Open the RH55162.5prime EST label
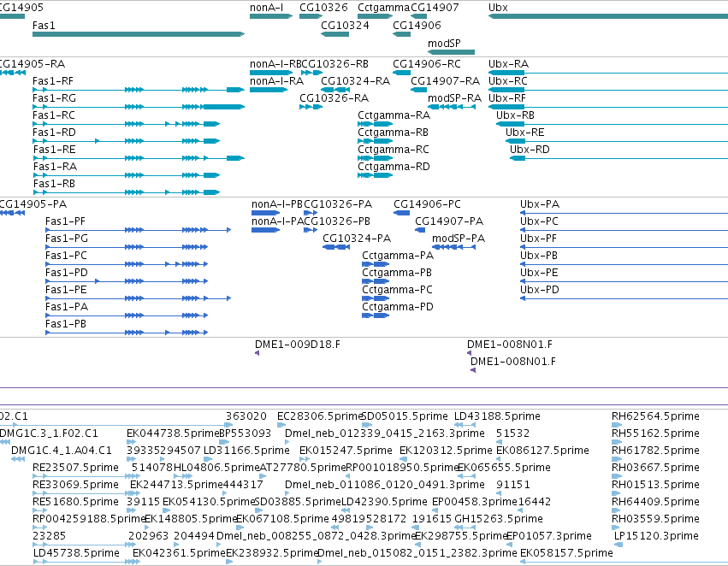The image size is (728, 566). tap(655, 433)
